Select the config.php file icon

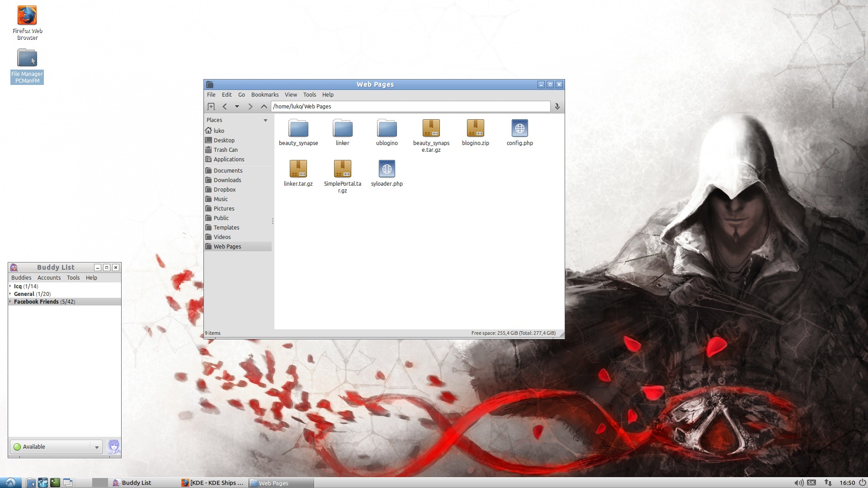520,128
